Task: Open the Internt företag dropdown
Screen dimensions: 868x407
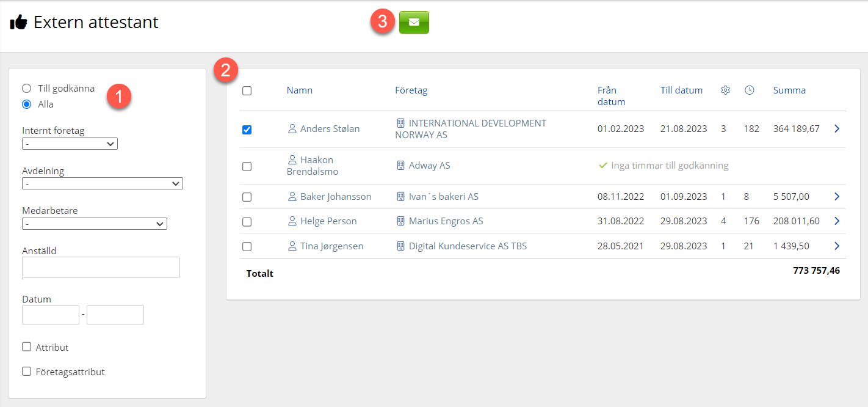Action: point(70,144)
